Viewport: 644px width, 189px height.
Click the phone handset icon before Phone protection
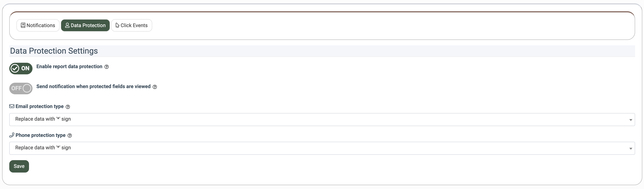point(12,135)
